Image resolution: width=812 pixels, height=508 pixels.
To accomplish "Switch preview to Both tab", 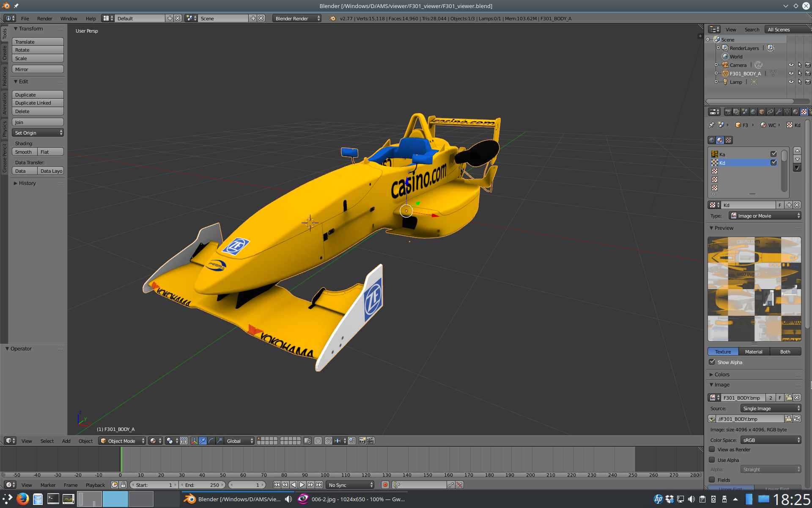I will [785, 351].
